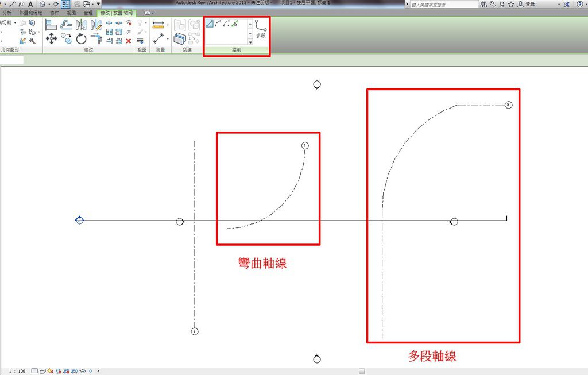Viewport: 588px width, 375px height.
Task: Activate the Move tool
Action: pyautogui.click(x=51, y=38)
